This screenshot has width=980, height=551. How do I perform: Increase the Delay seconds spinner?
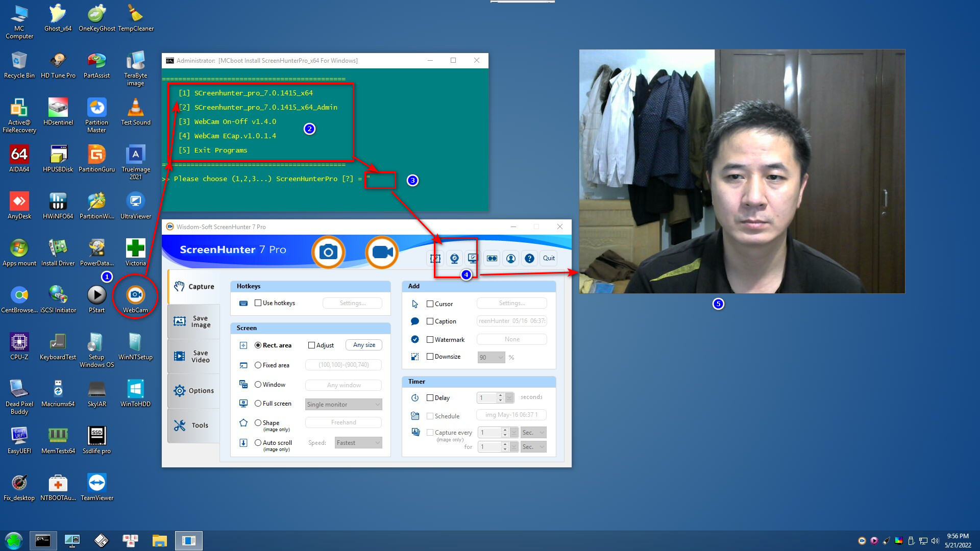coord(501,395)
